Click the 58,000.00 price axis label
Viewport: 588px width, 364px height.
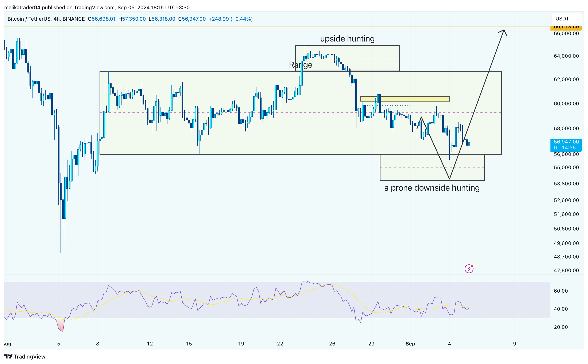pyautogui.click(x=566, y=128)
